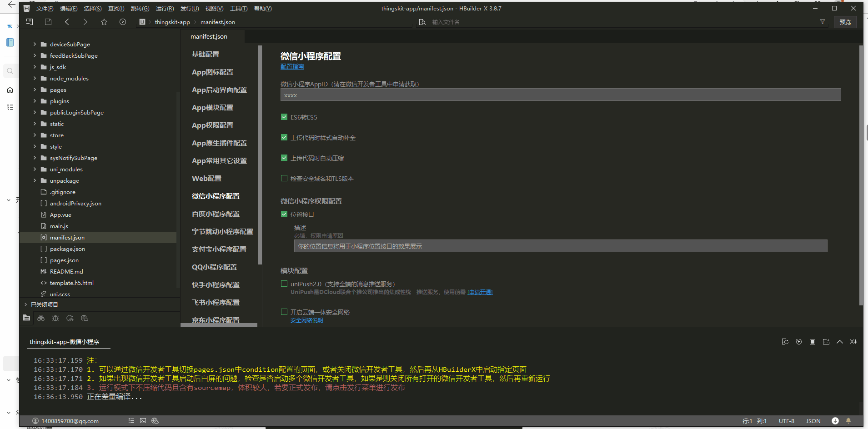Open 支付宝小程序配置 section
The width and height of the screenshot is (868, 429).
tap(219, 249)
